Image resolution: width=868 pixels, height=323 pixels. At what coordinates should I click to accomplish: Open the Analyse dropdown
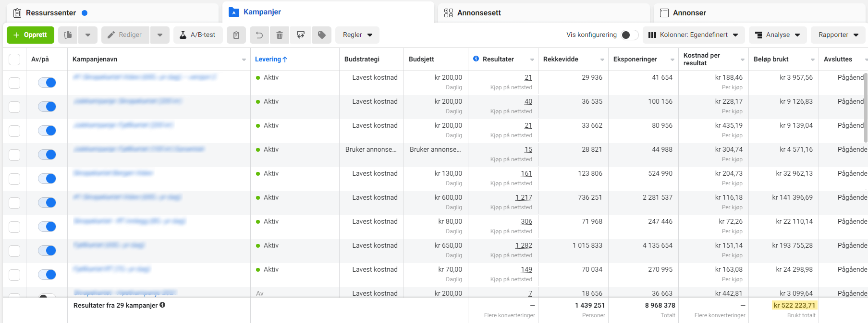point(778,35)
